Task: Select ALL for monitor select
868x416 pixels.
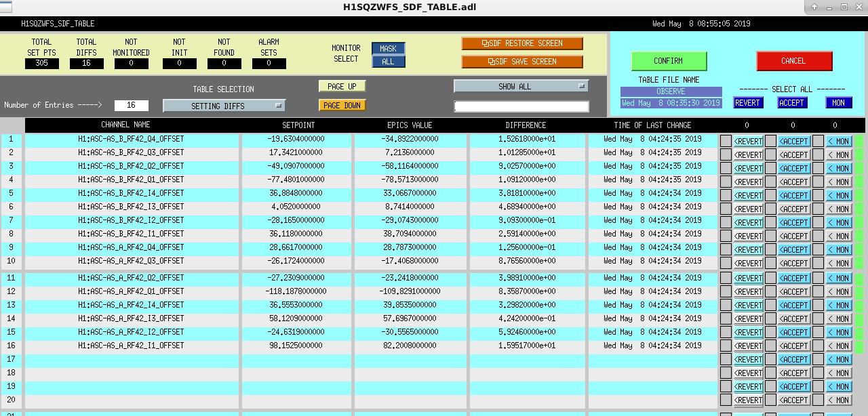Action: coord(388,62)
